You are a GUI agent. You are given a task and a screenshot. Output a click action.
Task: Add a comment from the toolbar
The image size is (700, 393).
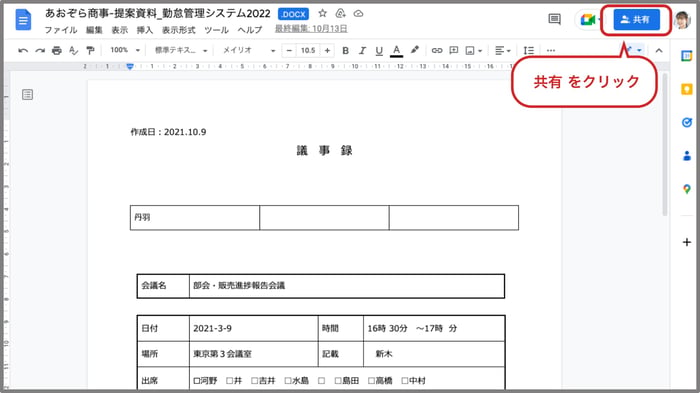454,50
